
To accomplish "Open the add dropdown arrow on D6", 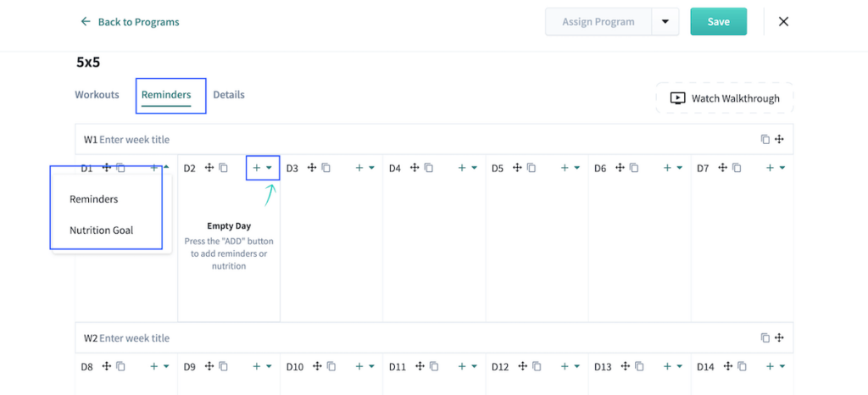I will click(x=680, y=169).
